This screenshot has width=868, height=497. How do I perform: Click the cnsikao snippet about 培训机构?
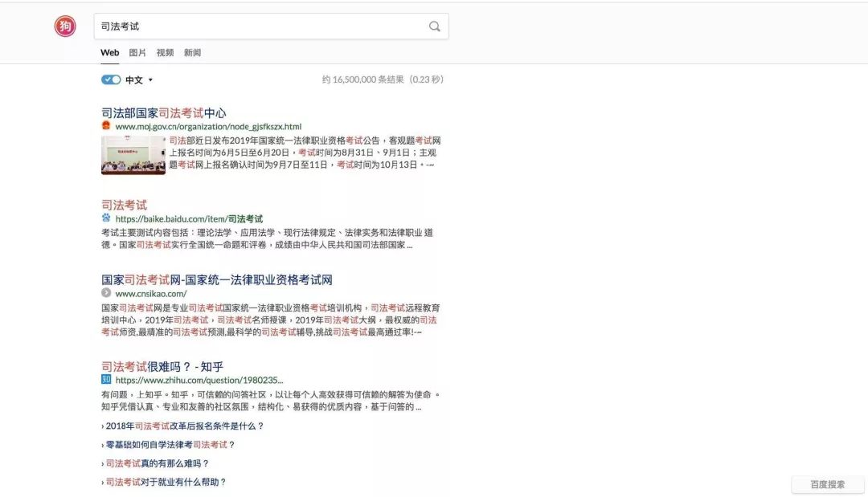[x=270, y=320]
